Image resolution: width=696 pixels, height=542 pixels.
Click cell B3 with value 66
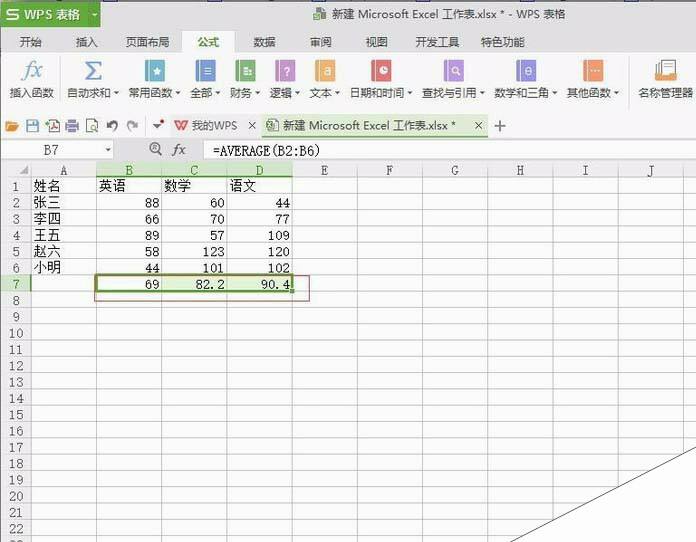(129, 219)
